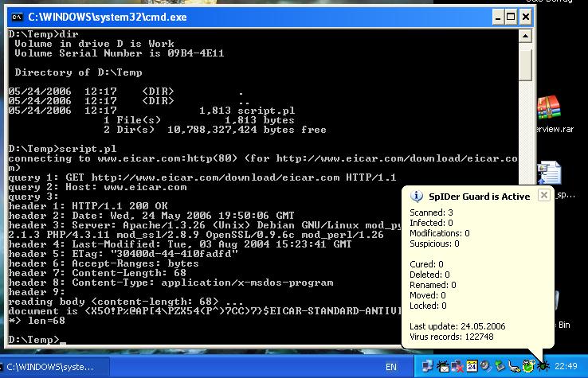The width and height of the screenshot is (588, 378).
Task: Close the SpIDer Guard balloon tooltip
Action: [x=543, y=195]
